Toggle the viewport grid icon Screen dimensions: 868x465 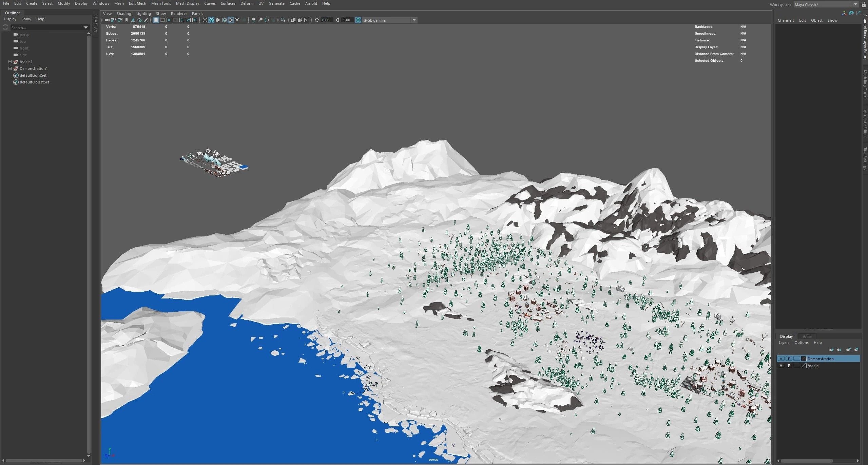tap(156, 20)
